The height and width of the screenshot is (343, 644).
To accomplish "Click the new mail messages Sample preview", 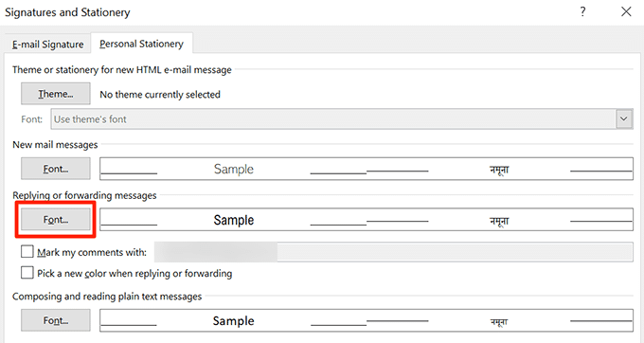I will tap(367, 169).
